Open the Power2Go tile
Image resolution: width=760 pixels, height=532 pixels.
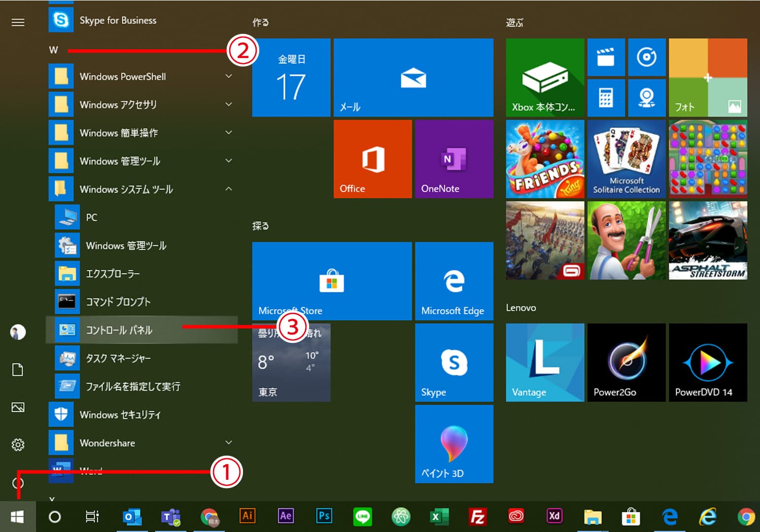626,363
